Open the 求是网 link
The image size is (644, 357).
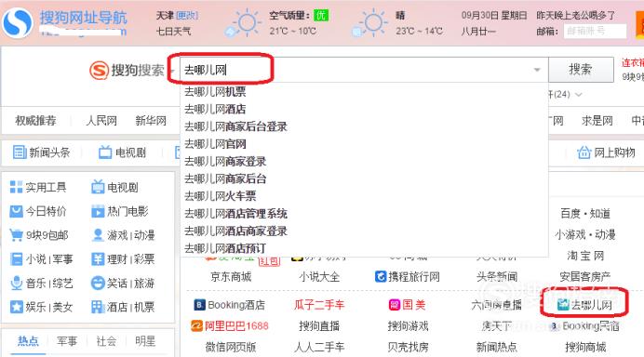pos(597,121)
